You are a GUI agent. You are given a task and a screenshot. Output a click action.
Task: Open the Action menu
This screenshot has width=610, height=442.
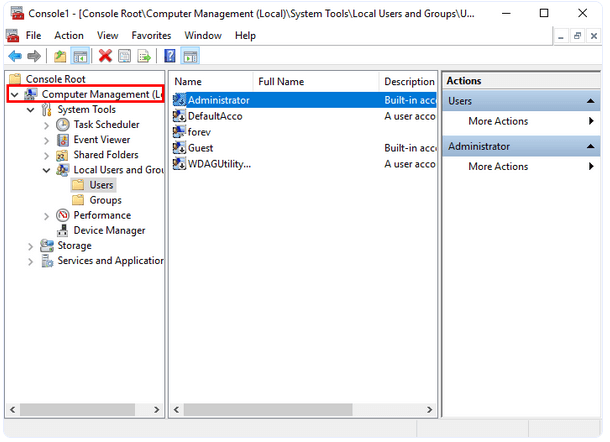click(x=69, y=35)
